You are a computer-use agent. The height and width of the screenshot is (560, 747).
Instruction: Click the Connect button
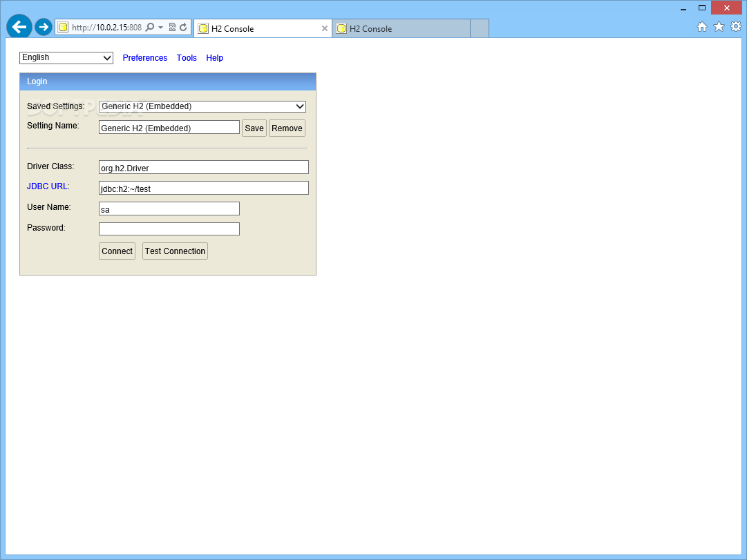(117, 251)
